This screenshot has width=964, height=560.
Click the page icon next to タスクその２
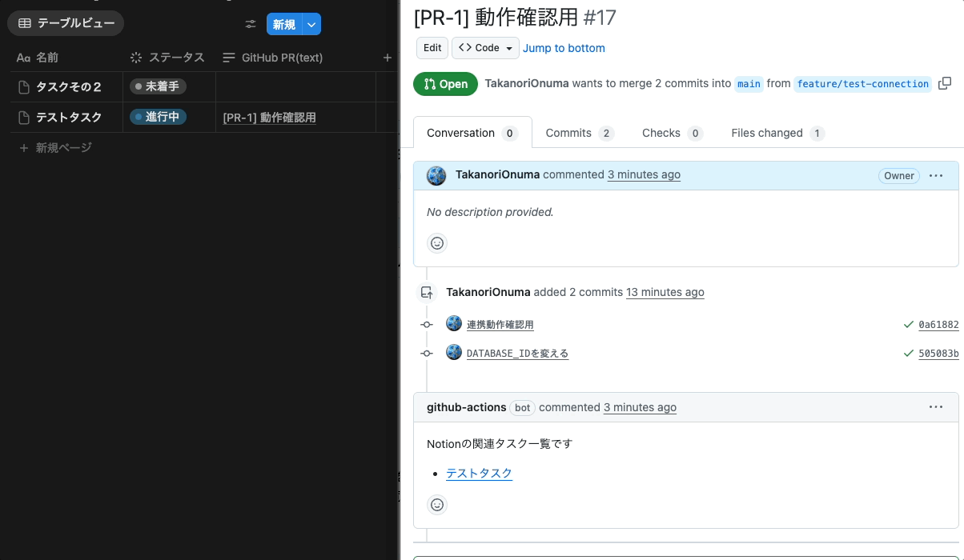[x=23, y=86]
